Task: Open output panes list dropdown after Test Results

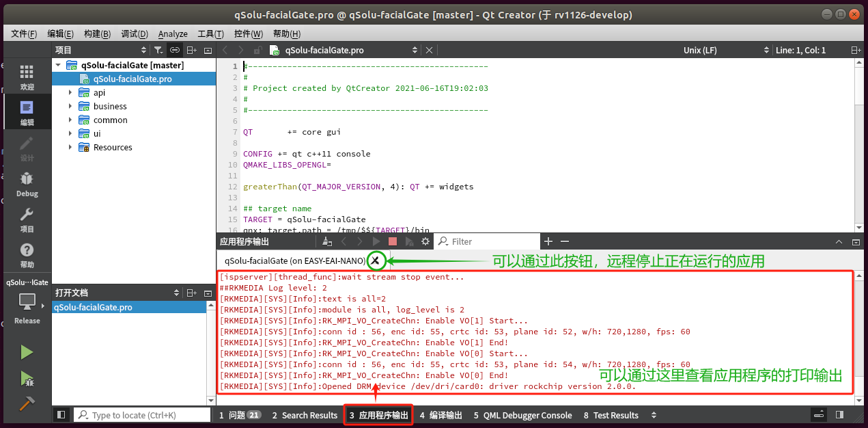Action: pyautogui.click(x=654, y=415)
